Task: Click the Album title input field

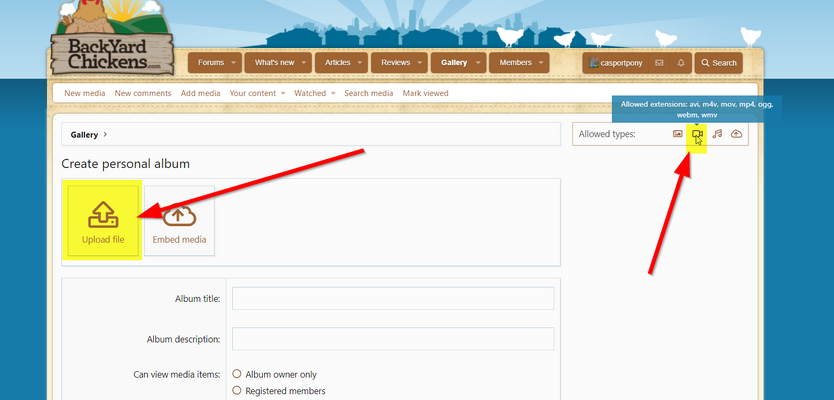Action: [393, 299]
